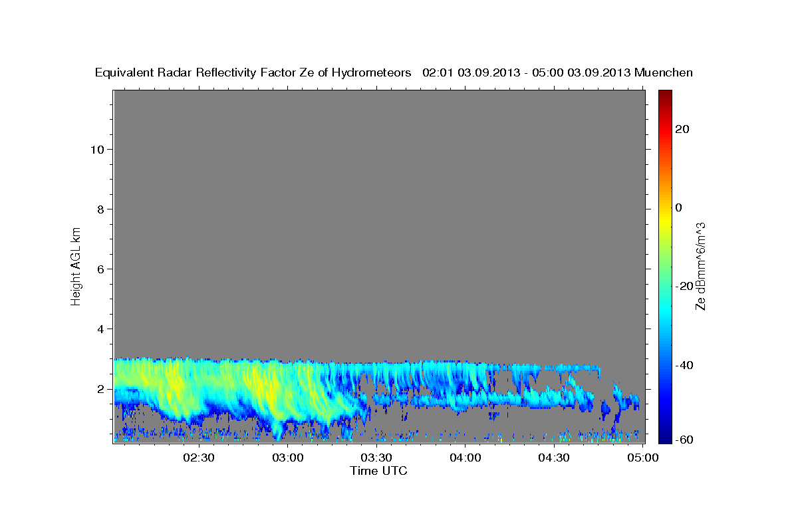Click the 03:00 time tick label

click(x=288, y=458)
